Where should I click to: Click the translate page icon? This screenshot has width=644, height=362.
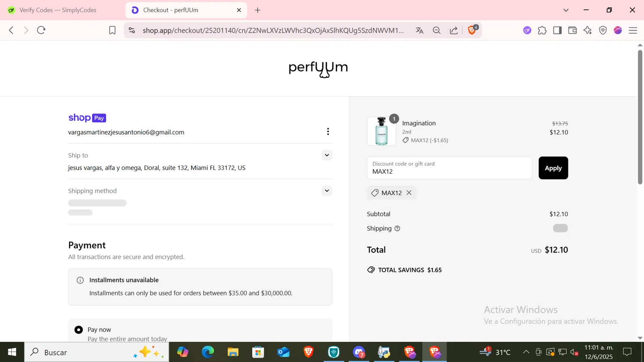click(419, 30)
